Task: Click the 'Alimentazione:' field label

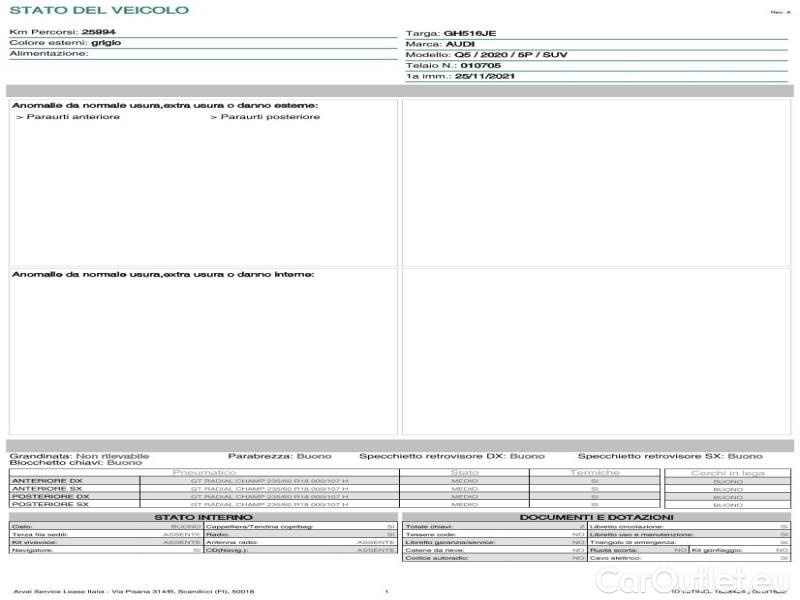Action: point(49,54)
